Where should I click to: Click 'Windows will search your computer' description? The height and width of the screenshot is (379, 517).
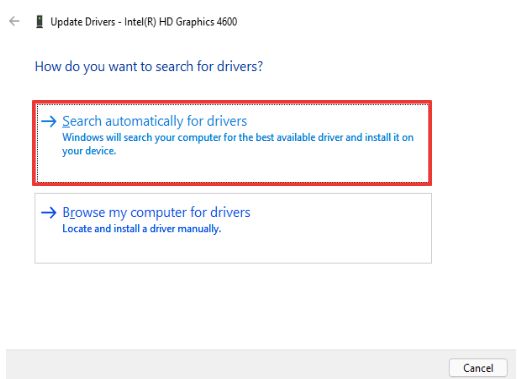[238, 144]
